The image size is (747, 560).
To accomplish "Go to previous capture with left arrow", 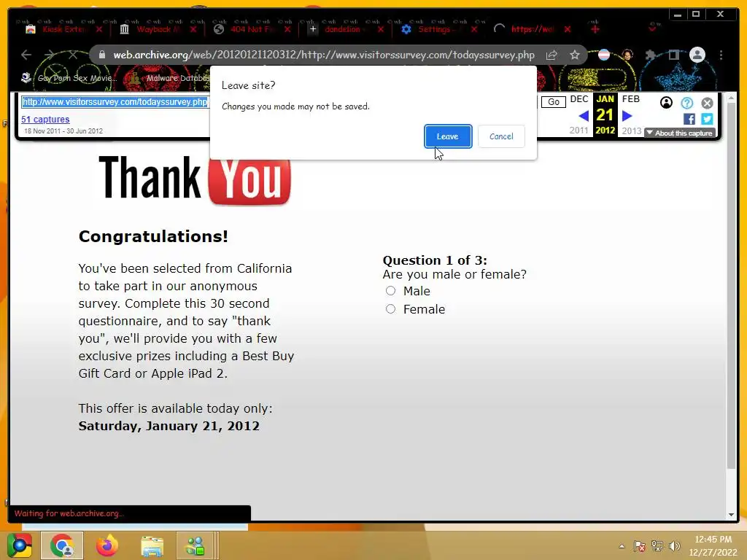I will [x=583, y=116].
